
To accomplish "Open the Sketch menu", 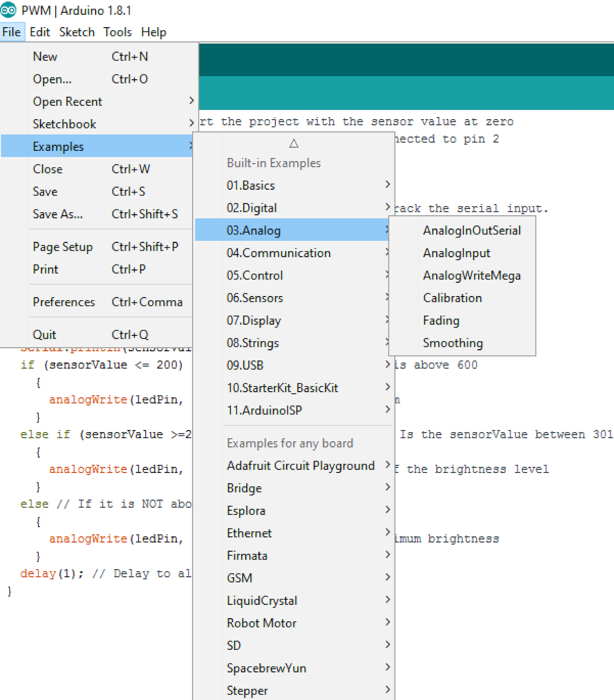I will coord(77,32).
